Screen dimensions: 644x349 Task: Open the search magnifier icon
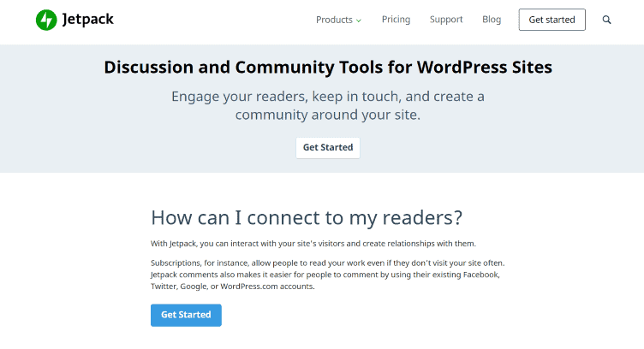point(606,20)
